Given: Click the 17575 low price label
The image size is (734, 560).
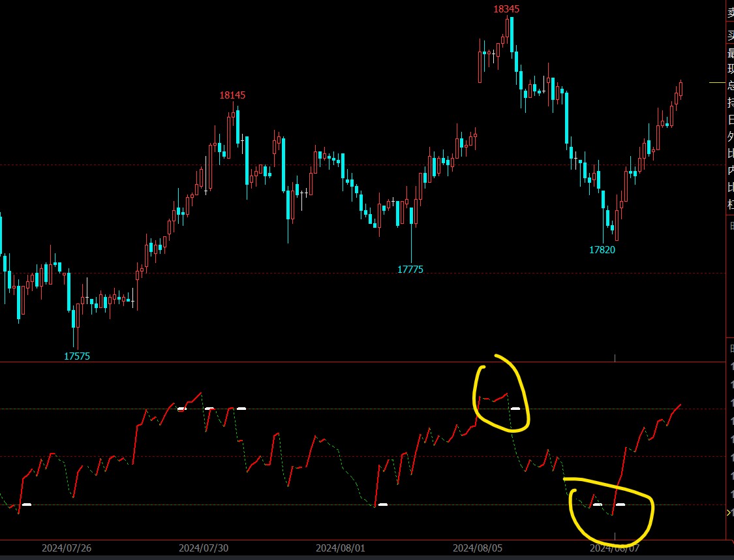Looking at the screenshot, I should (x=77, y=356).
